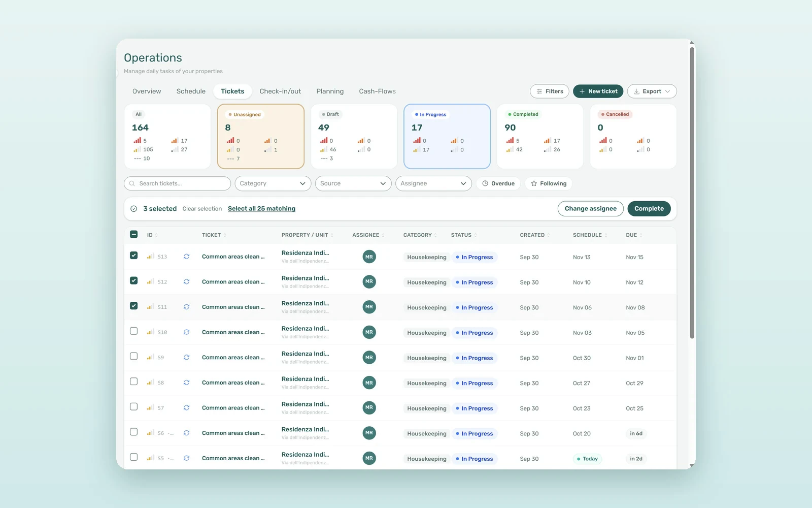Click the vertical scrollbar thumb of the page
The width and height of the screenshot is (812, 508).
(x=692, y=193)
